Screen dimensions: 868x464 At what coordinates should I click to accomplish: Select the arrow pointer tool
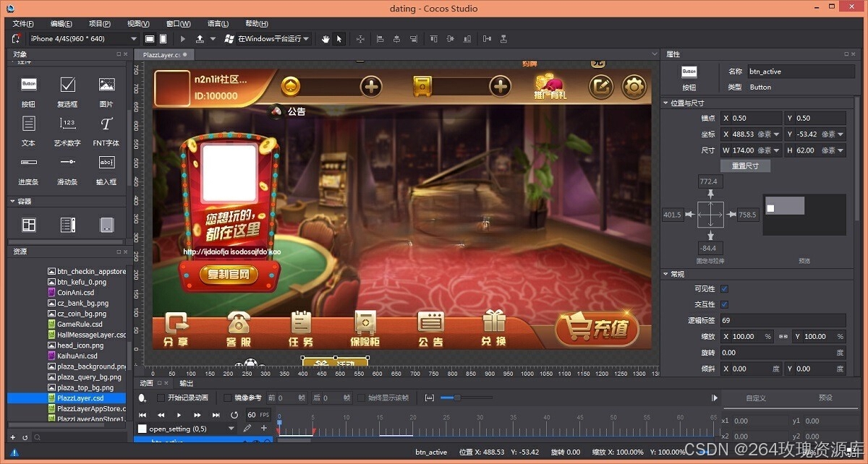coord(339,38)
